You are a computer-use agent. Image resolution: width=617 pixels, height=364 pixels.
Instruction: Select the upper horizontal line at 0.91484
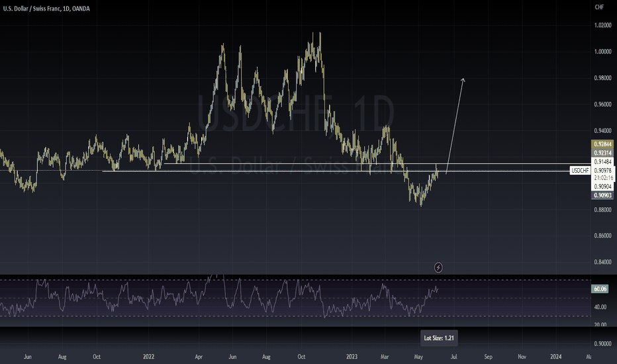pos(377,163)
